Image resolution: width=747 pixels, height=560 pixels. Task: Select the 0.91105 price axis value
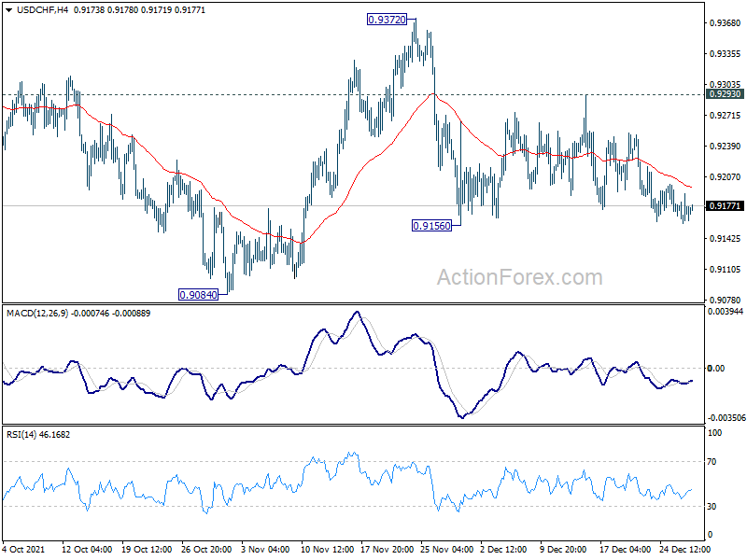pyautogui.click(x=726, y=270)
